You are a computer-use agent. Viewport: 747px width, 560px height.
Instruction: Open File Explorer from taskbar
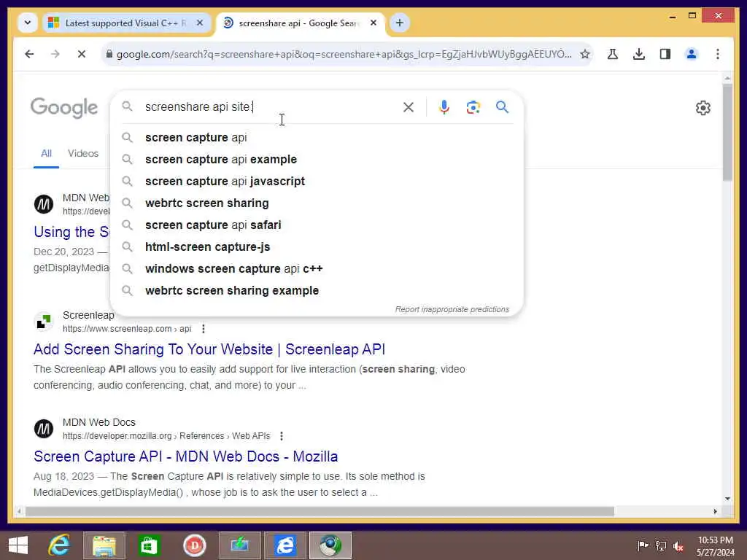[104, 545]
